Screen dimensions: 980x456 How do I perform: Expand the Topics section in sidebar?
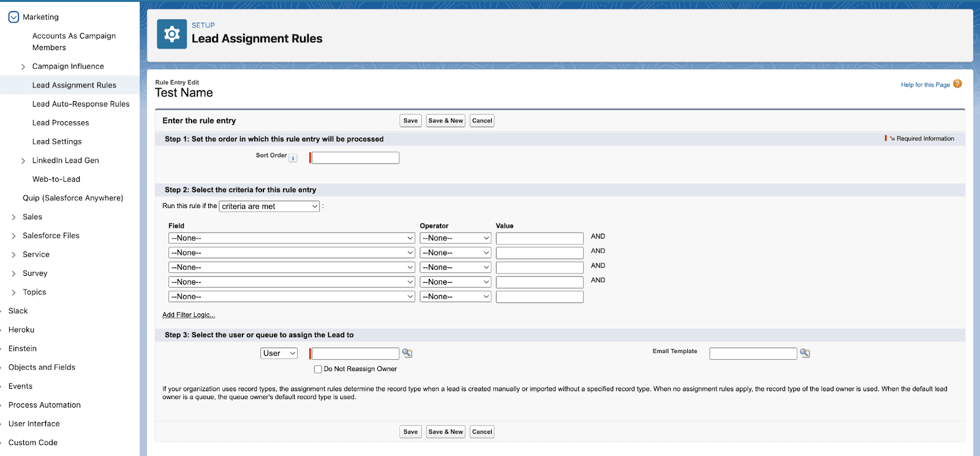pos(13,293)
